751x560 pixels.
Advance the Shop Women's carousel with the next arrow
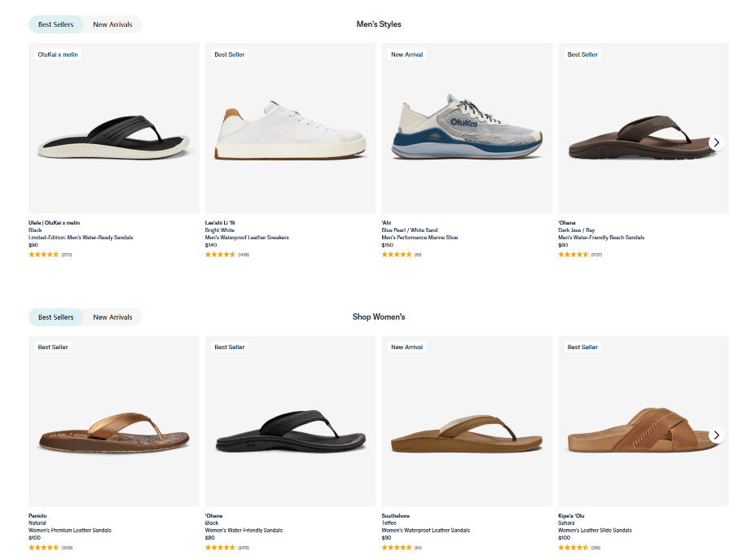point(716,435)
